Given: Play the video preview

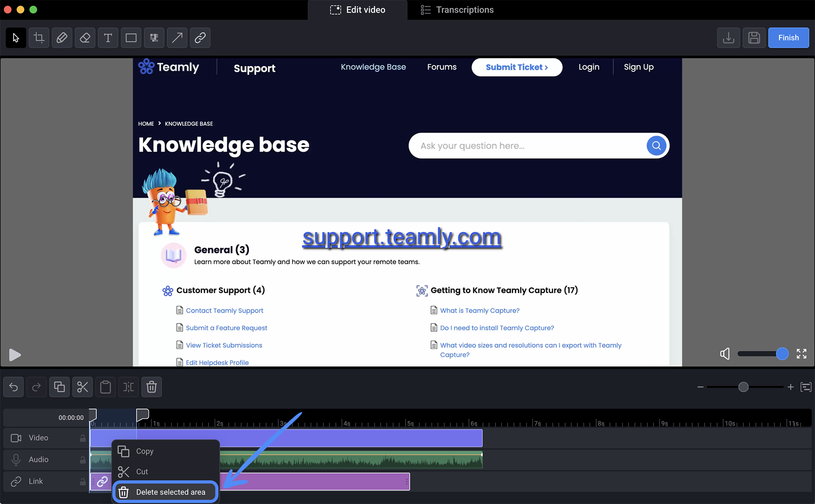Looking at the screenshot, I should 15,355.
